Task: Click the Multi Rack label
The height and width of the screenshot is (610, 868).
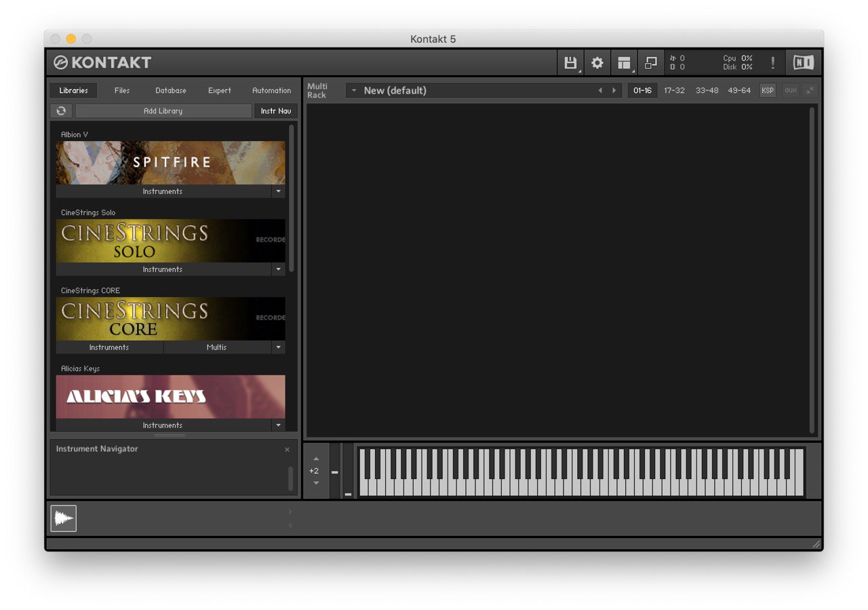Action: [x=317, y=90]
